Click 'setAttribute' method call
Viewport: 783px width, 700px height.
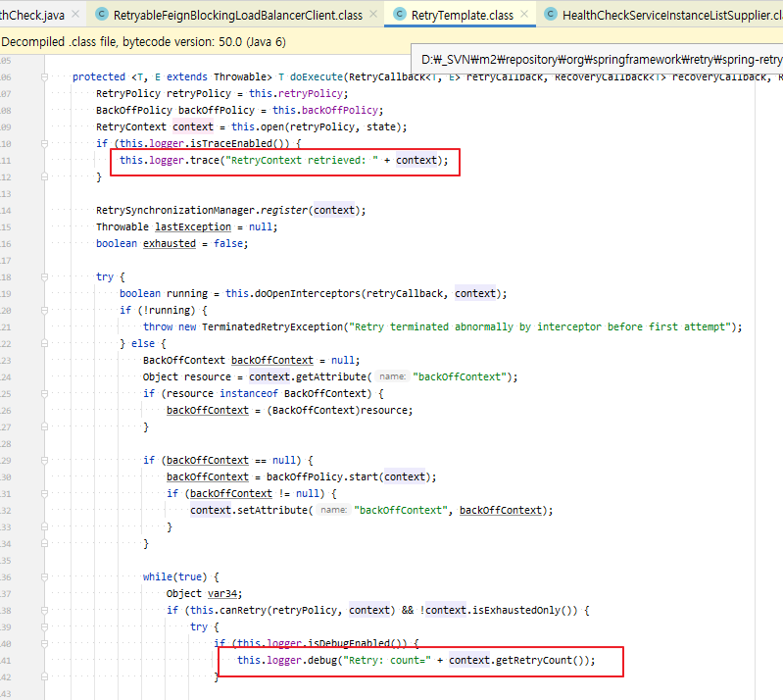272,510
